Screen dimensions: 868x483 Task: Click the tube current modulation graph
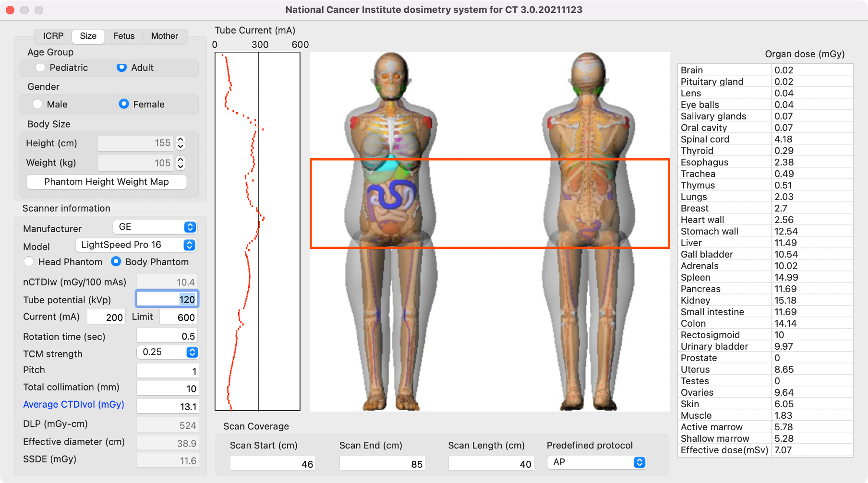257,231
